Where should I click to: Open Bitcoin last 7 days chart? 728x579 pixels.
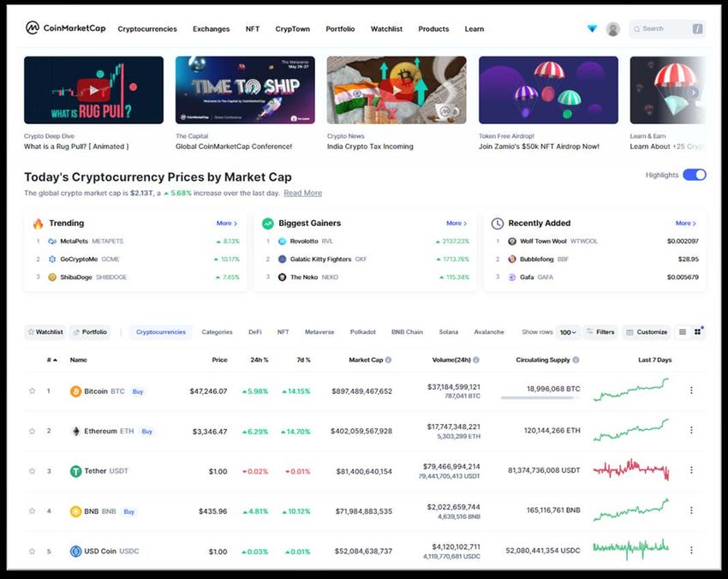tap(631, 390)
